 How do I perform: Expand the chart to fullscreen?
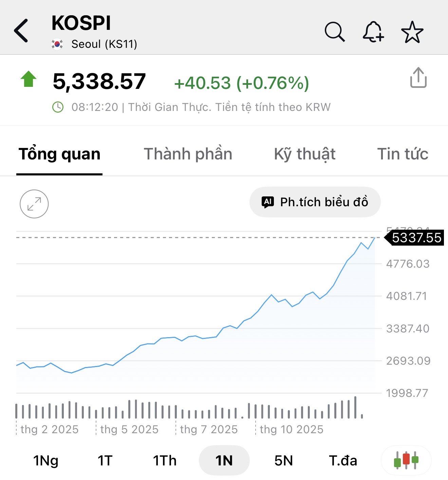click(34, 204)
